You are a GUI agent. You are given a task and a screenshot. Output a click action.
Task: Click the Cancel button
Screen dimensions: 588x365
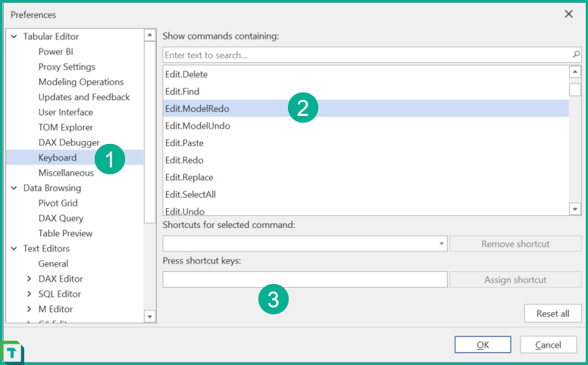point(548,345)
